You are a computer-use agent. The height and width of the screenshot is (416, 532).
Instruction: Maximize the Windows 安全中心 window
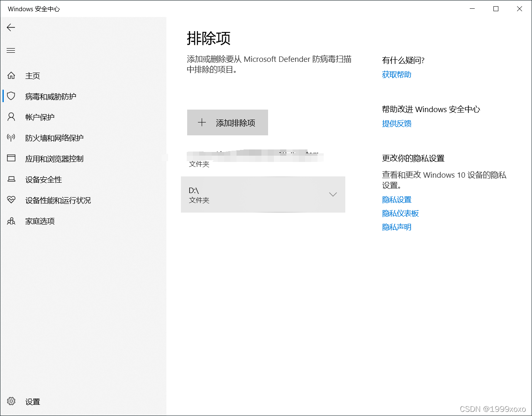click(x=496, y=9)
